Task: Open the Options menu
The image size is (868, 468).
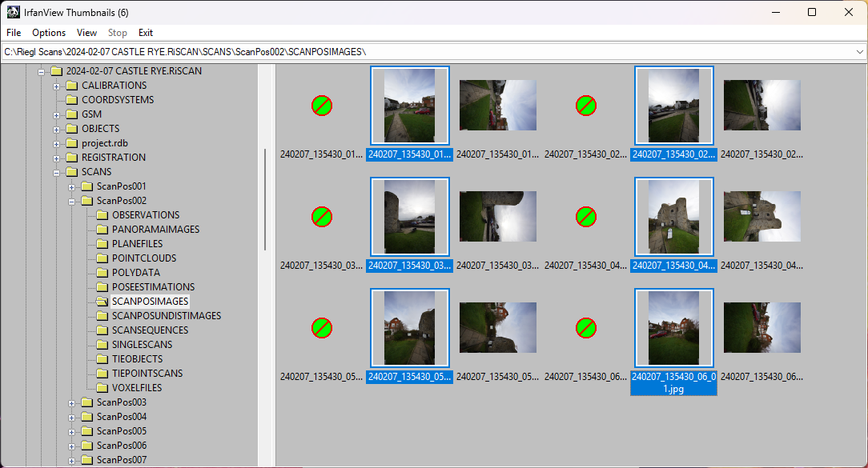Action: coord(49,33)
